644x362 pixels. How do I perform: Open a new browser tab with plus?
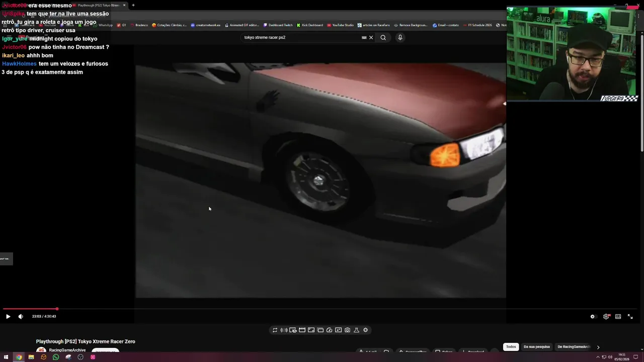[x=133, y=5]
